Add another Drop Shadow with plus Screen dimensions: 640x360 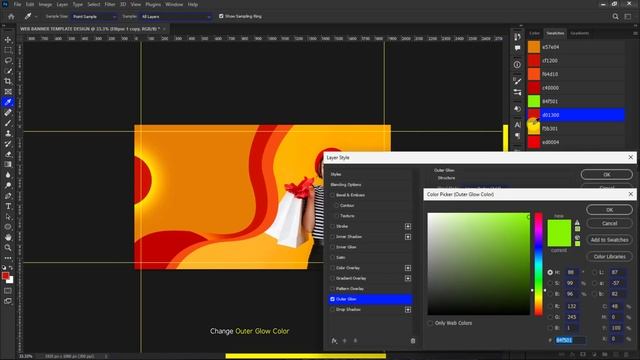tap(408, 309)
